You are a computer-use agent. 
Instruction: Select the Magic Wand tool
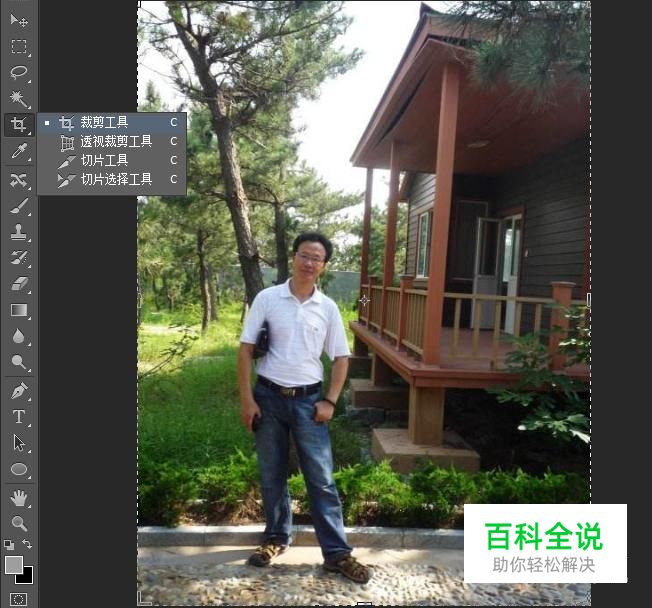tap(19, 98)
